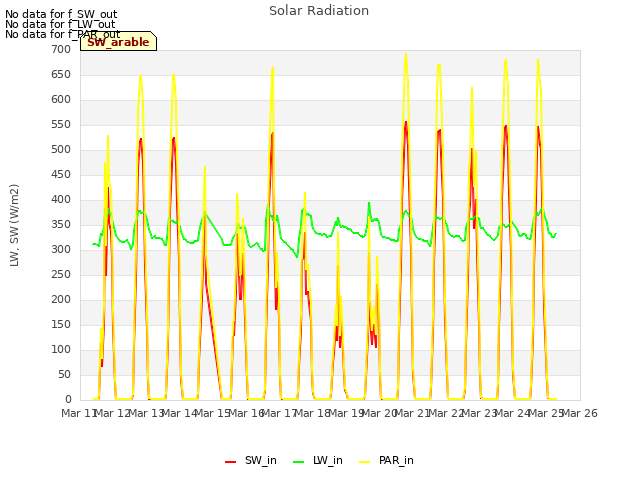Toggle the SW_in legend label
Image resolution: width=640 pixels, height=480 pixels.
[260, 460]
